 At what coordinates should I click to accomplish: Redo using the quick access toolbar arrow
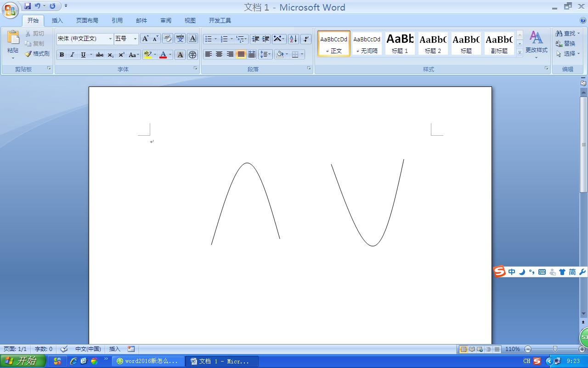click(x=52, y=6)
